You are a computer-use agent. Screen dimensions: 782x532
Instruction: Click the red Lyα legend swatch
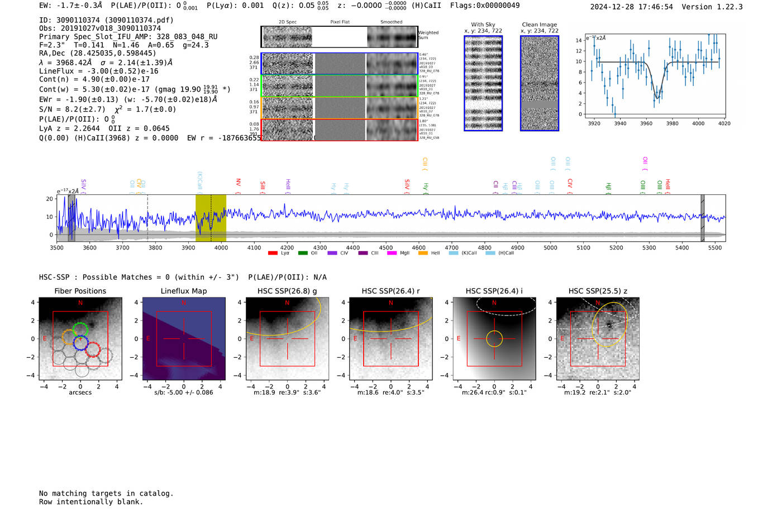click(x=273, y=253)
